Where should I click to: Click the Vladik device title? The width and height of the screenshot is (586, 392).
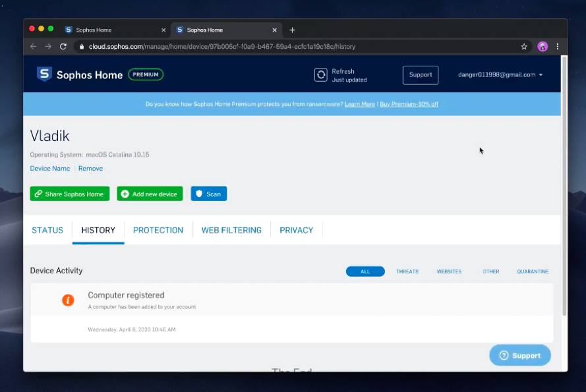coord(49,136)
